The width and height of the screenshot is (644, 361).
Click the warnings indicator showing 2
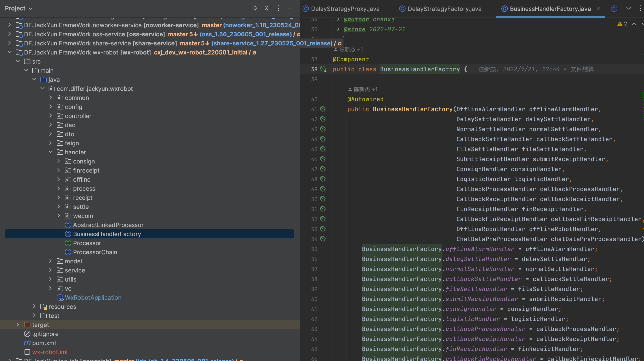[622, 24]
